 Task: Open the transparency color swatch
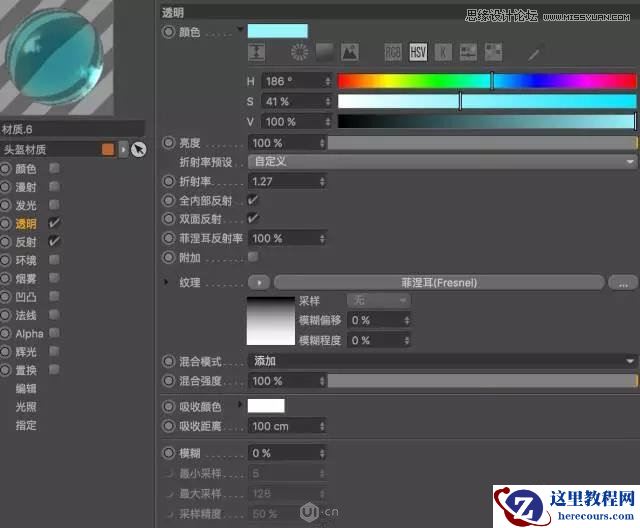click(x=278, y=31)
